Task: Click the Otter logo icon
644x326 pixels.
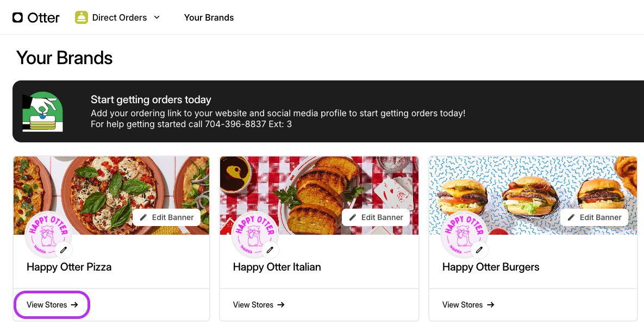Action: [18, 17]
